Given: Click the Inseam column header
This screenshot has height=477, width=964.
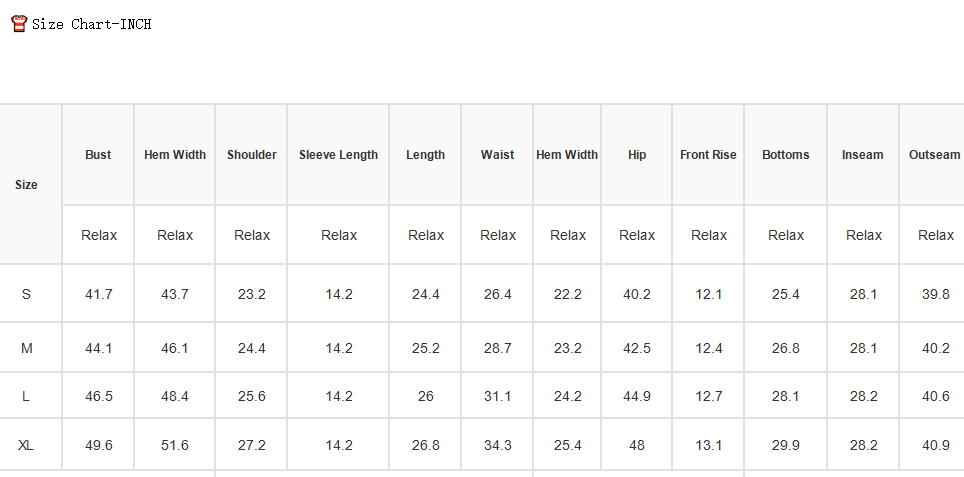Looking at the screenshot, I should tap(863, 155).
